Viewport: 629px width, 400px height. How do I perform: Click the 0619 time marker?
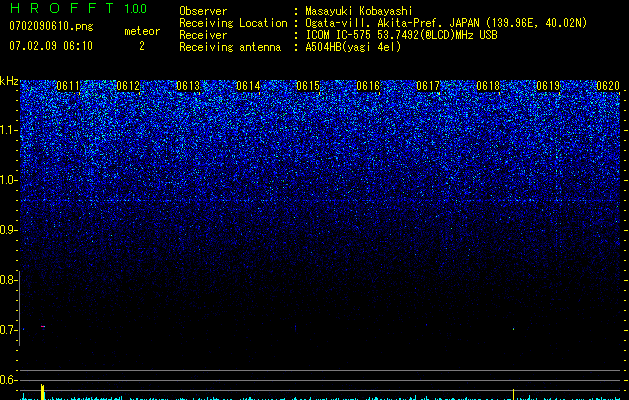pos(548,86)
